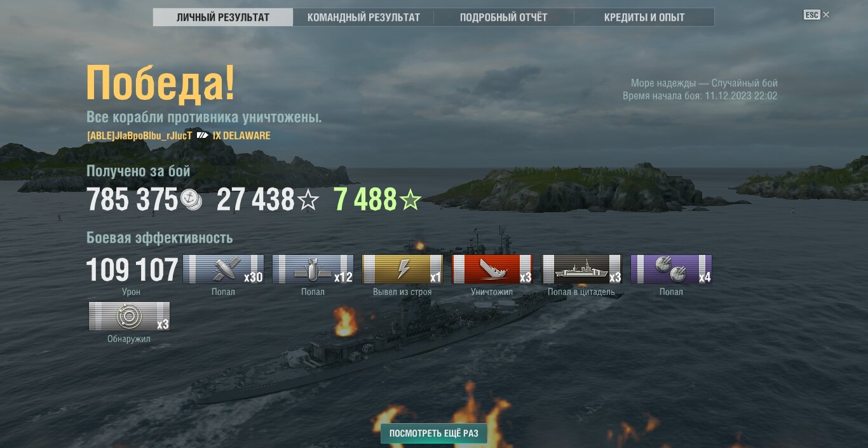This screenshot has height=448, width=868.
Task: Switch to Командный результат tab
Action: [x=363, y=17]
